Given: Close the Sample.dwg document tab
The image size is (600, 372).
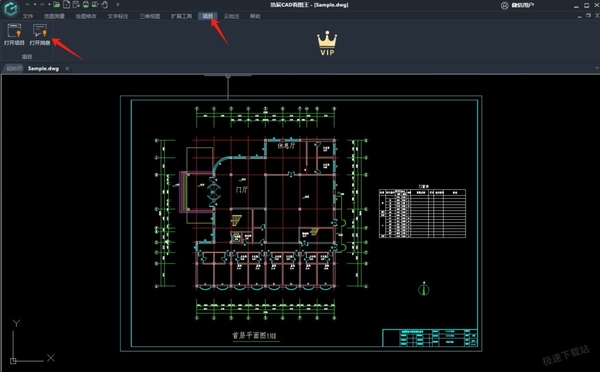Looking at the screenshot, I should point(67,69).
